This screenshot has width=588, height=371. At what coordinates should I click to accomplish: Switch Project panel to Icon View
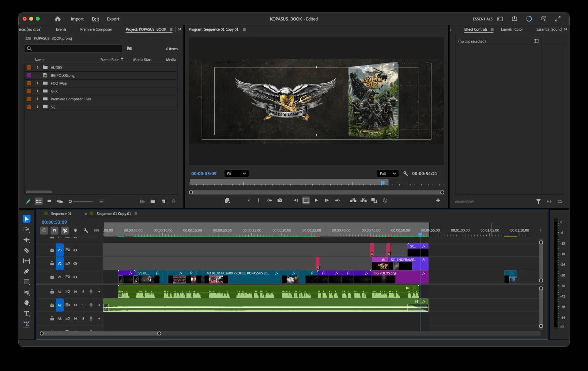[49, 201]
